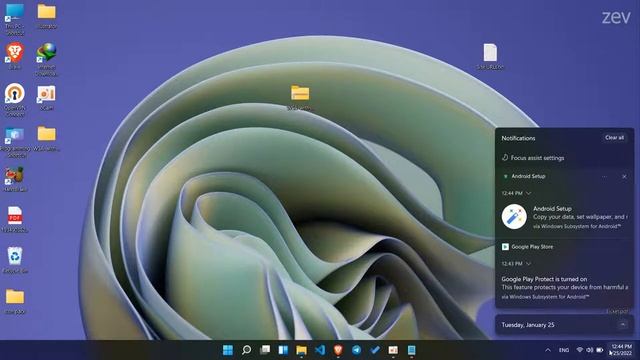The width and height of the screenshot is (640, 360).
Task: Click the Google Play Store group header text
Action: (532, 247)
